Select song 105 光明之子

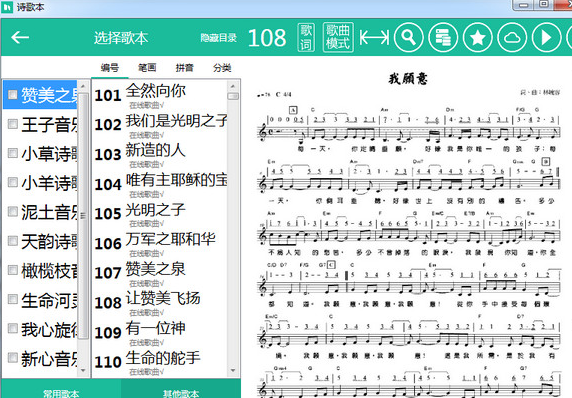(x=159, y=214)
